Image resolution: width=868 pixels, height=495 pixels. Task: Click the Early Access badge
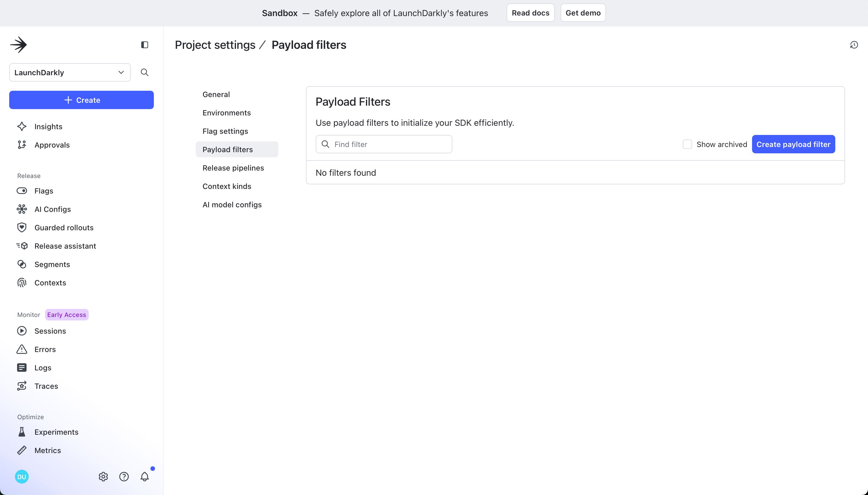click(x=67, y=314)
